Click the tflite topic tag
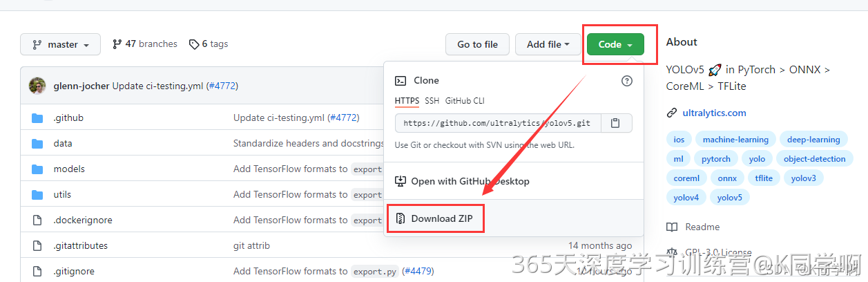 pos(764,178)
